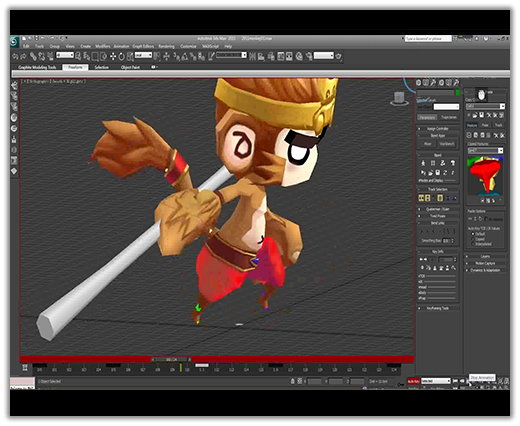Click the ViewCube in the viewport
520x426 pixels.
tap(399, 99)
